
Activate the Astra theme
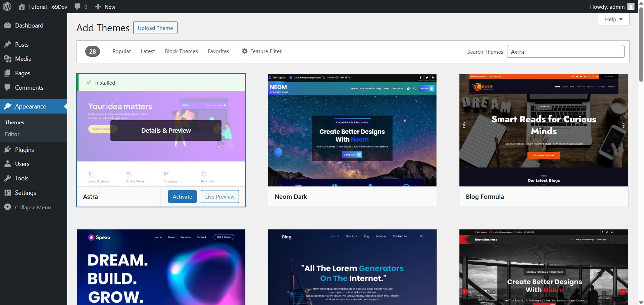(182, 197)
